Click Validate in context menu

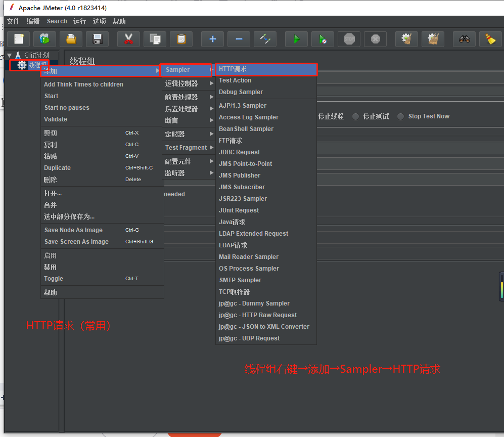[x=102, y=119]
